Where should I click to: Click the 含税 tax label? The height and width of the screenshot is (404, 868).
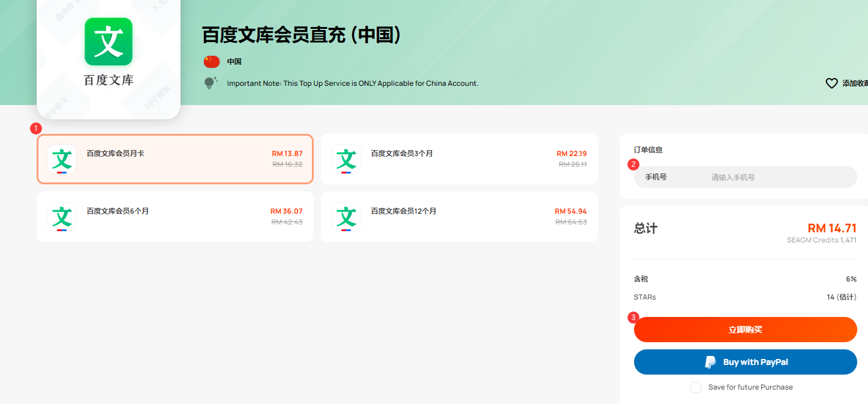(x=641, y=279)
